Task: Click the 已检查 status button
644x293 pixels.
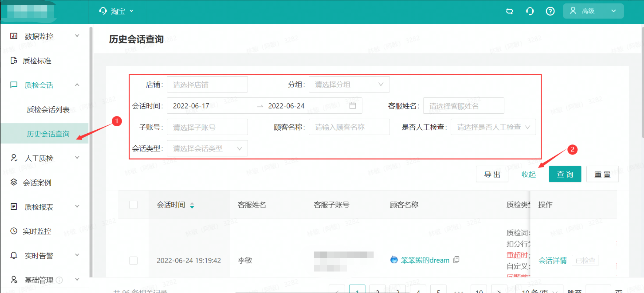Action: click(x=585, y=260)
